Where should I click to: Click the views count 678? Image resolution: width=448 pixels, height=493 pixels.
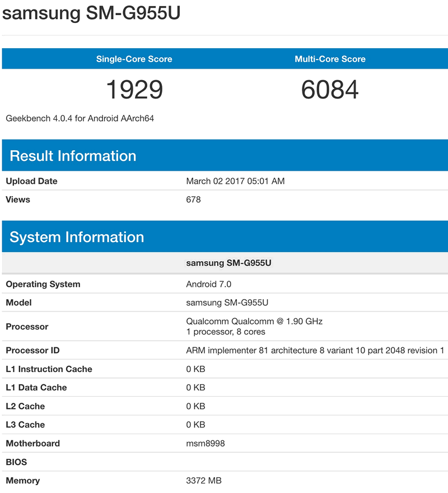193,199
